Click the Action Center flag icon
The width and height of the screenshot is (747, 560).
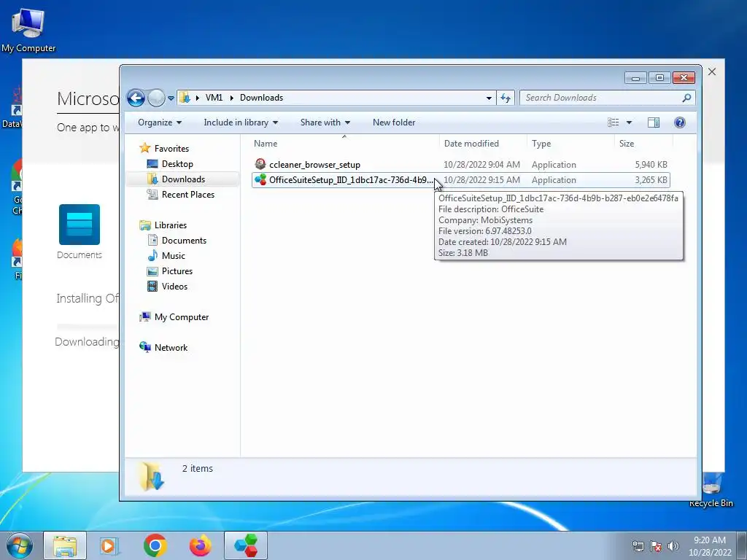(656, 546)
